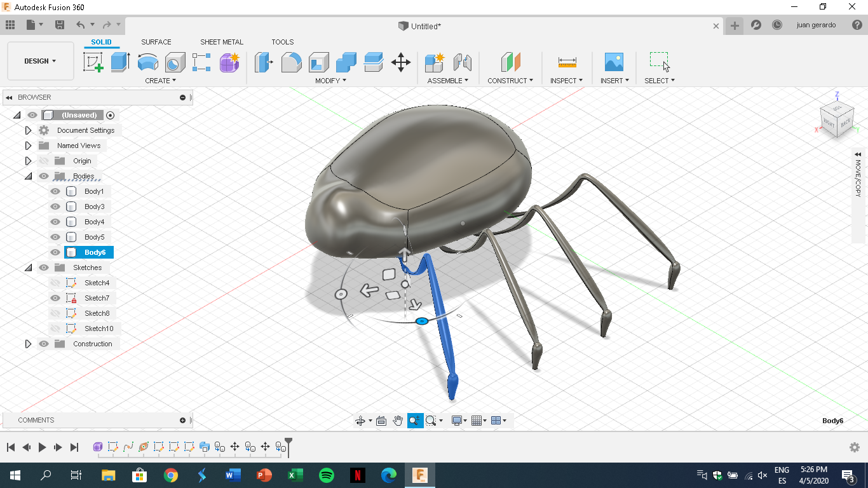Viewport: 868px width, 488px height.
Task: Click the DESIGN workspace button
Action: coord(40,60)
